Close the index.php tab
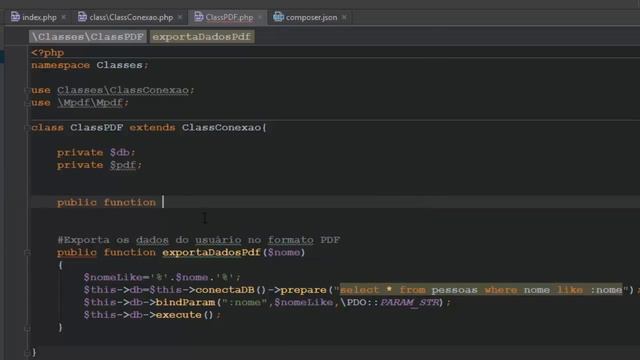 click(x=63, y=17)
